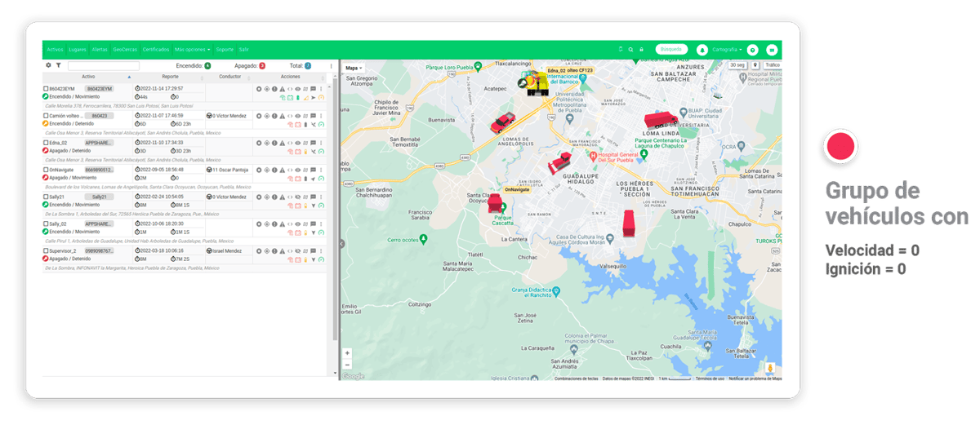Screen dimensions: 980x425
Task: Click the Street View pegman icon
Action: pos(770,368)
